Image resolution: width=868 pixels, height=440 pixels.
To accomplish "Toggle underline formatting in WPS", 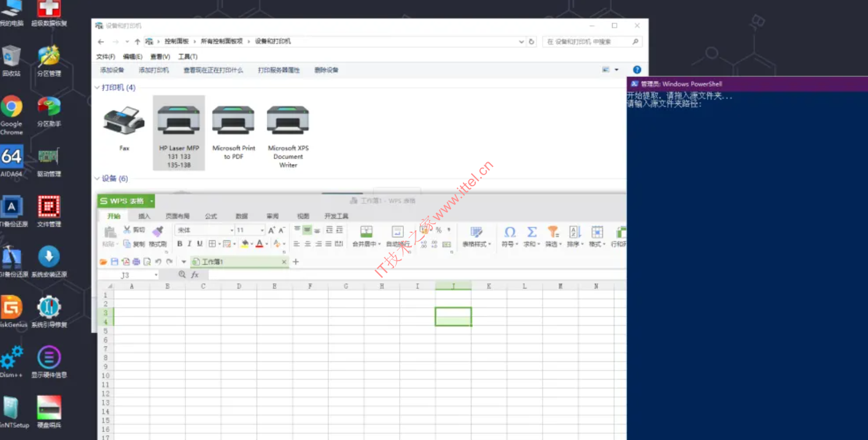I will pos(200,244).
